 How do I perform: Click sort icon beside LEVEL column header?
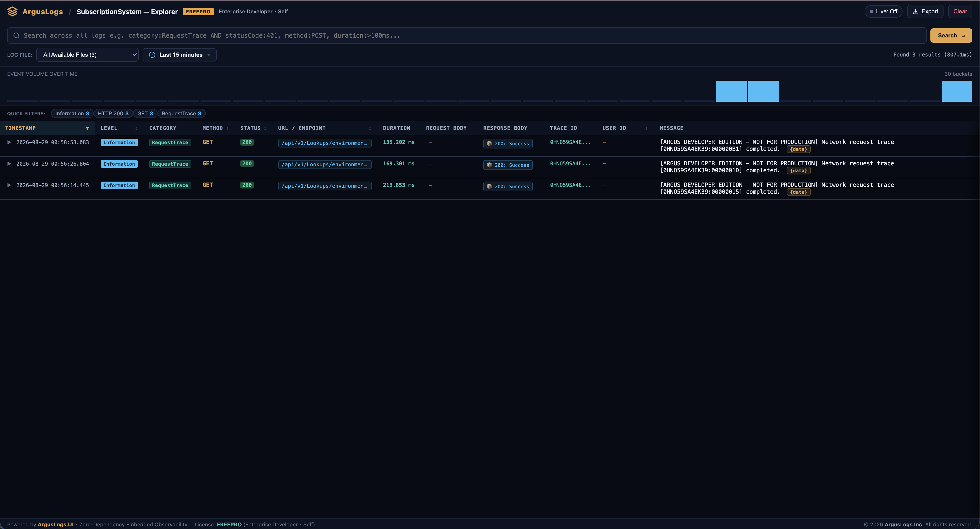[136, 128]
